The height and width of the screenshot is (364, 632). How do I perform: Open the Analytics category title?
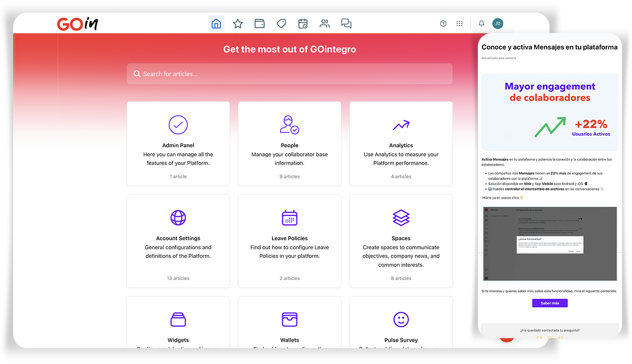coord(401,146)
